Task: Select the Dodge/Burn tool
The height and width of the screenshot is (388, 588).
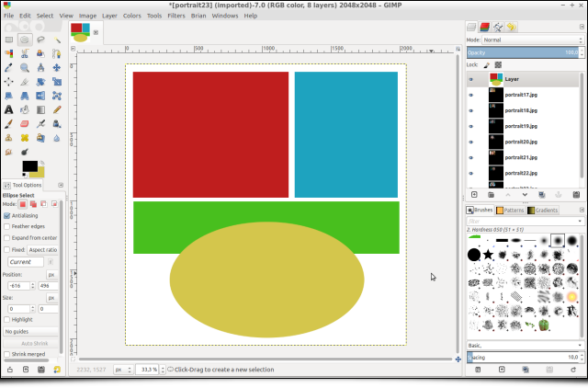Action: [x=25, y=152]
